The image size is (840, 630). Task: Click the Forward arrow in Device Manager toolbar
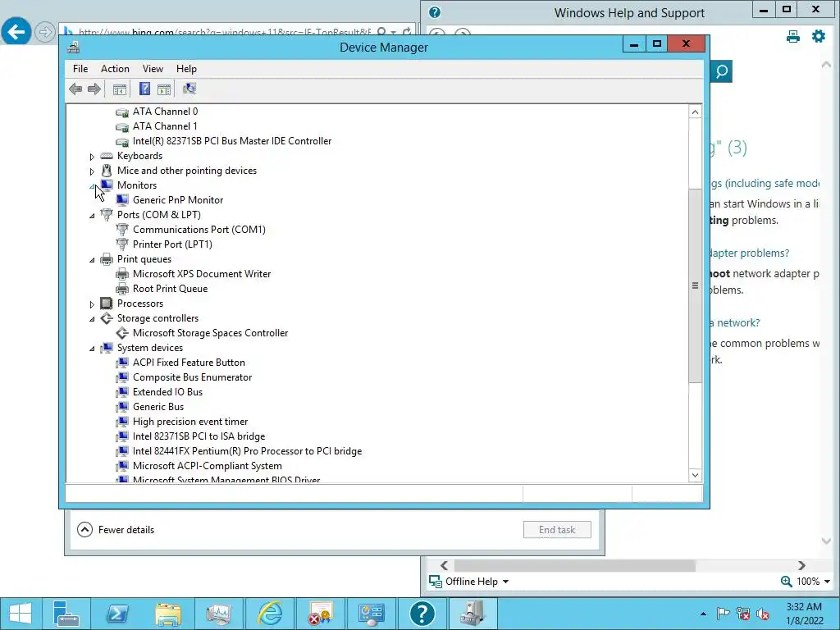[94, 89]
